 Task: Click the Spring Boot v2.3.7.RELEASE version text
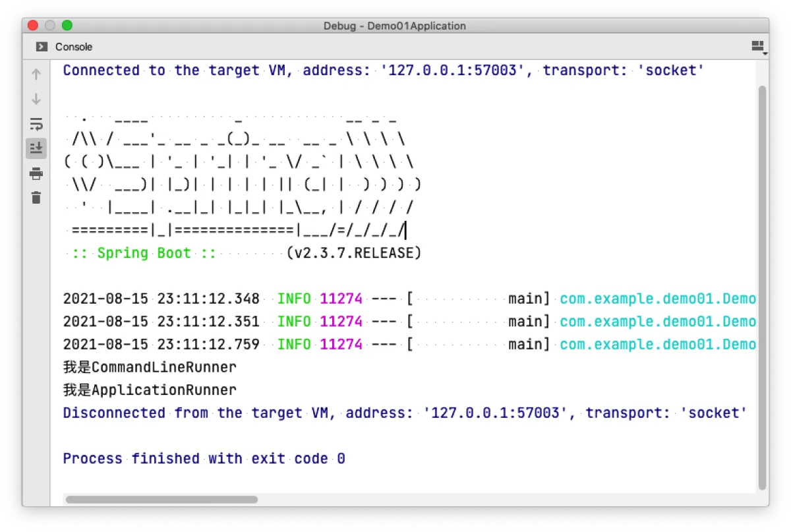tap(353, 253)
